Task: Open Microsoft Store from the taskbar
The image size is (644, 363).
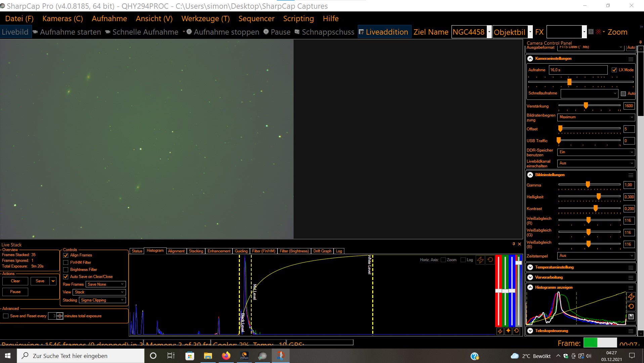Action: [190, 356]
